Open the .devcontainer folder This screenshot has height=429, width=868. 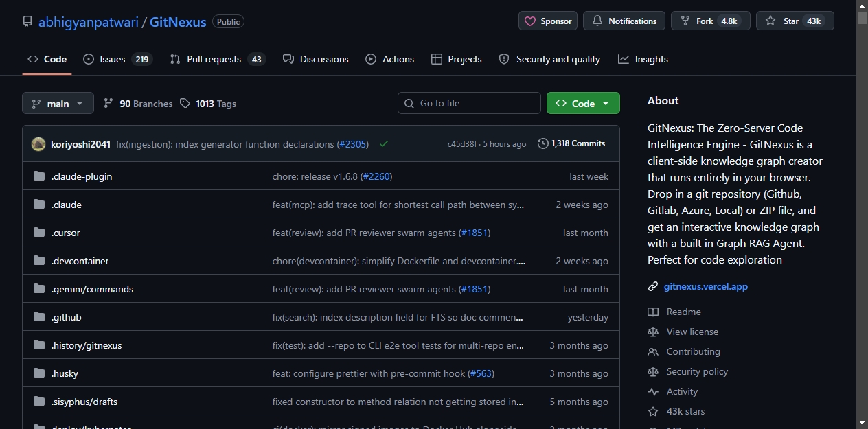point(80,261)
